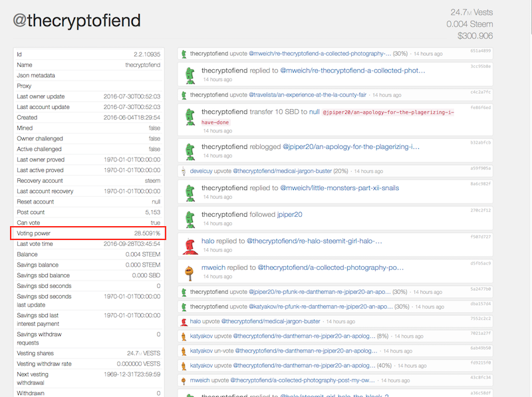Open @mweich/little-monsters-part-xii-snails link
Screen dimensions: 532x397
pyautogui.click(x=340, y=188)
